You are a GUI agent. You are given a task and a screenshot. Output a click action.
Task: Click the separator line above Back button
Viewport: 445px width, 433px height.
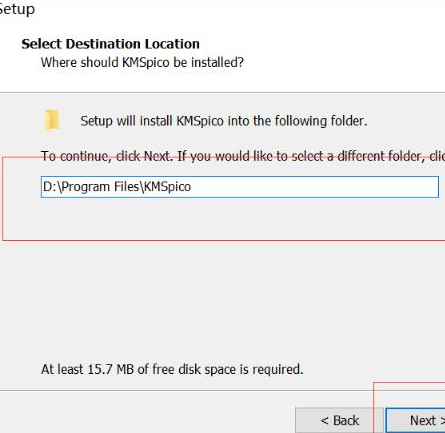pyautogui.click(x=187, y=390)
